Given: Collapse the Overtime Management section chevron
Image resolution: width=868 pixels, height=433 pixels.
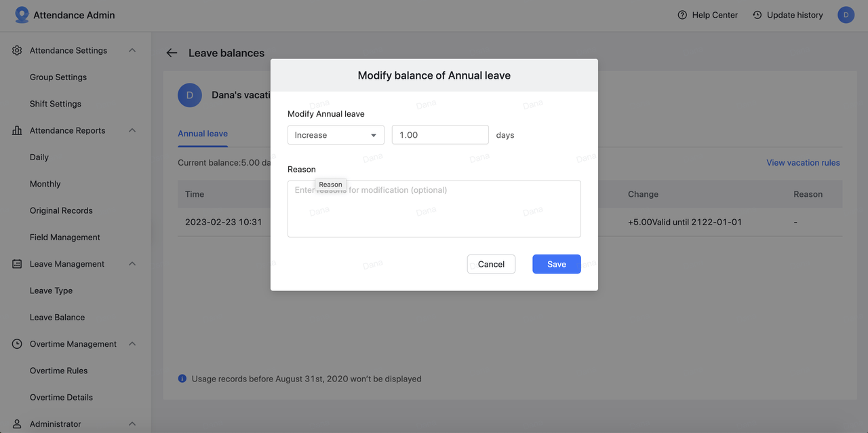Looking at the screenshot, I should coord(132,344).
